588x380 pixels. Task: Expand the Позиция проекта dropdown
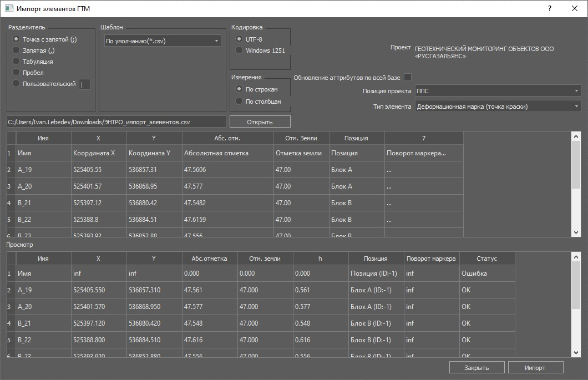pos(497,91)
